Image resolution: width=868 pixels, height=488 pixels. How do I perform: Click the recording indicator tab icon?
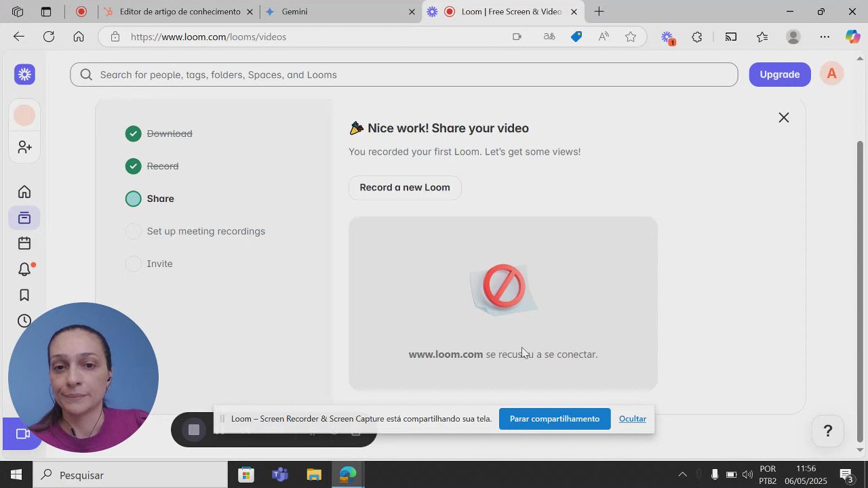tap(81, 12)
